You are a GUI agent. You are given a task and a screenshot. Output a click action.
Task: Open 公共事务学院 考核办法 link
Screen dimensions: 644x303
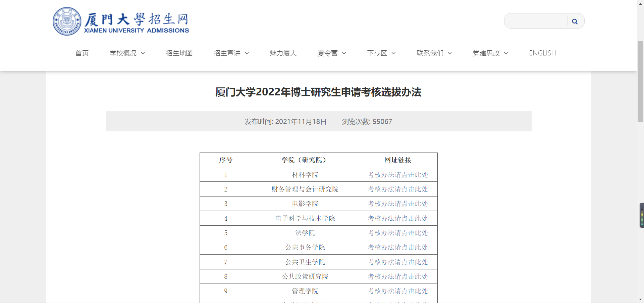398,247
